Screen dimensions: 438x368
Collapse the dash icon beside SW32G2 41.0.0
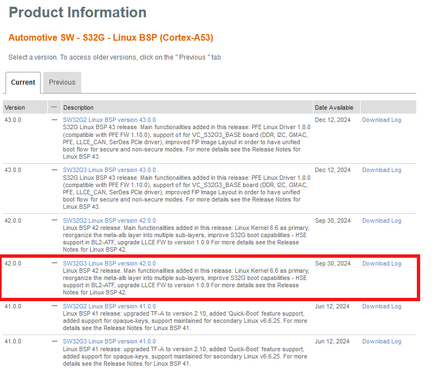(54, 306)
